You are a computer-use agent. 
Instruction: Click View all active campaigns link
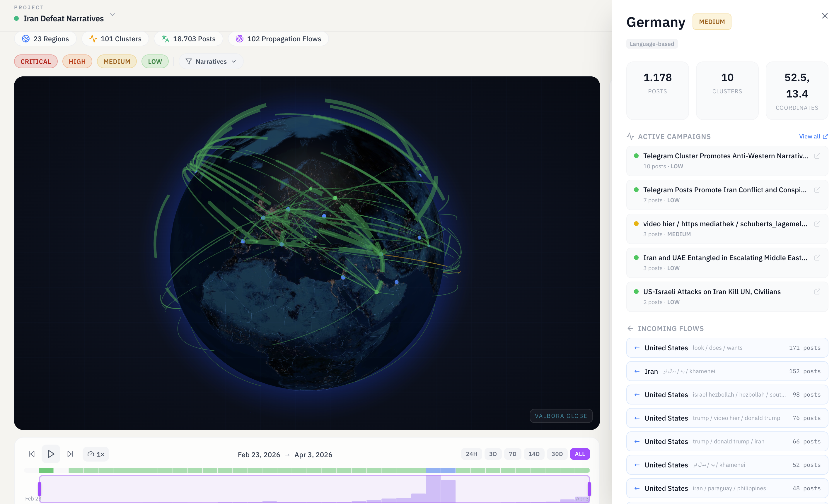[813, 136]
